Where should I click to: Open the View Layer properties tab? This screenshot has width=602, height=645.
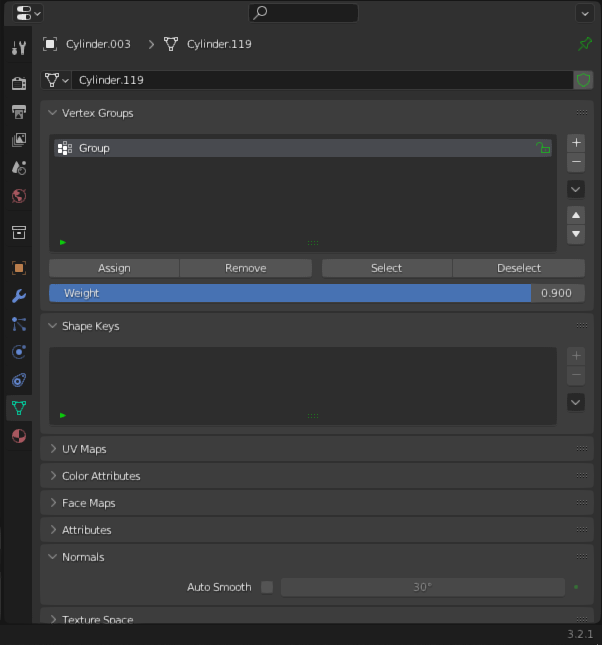[19, 139]
